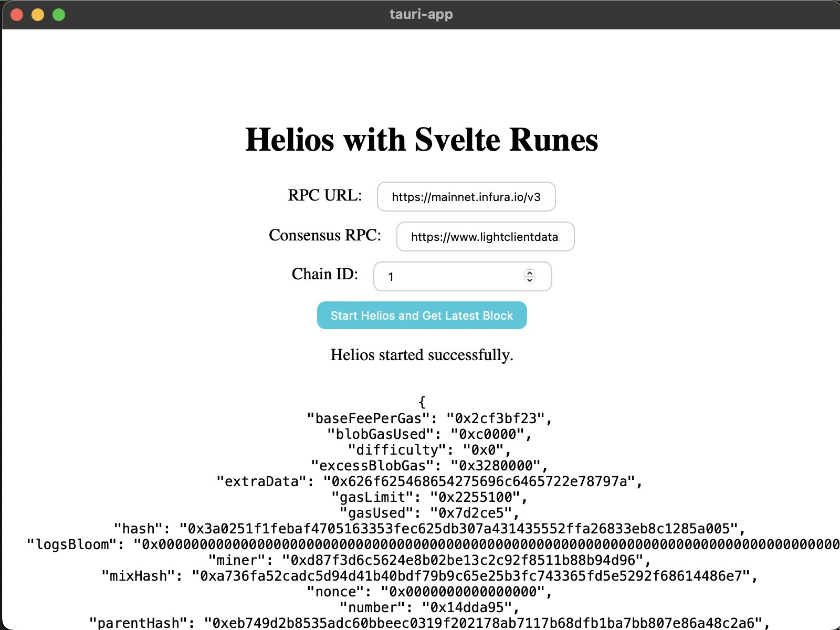Click the tauri-app window title
This screenshot has height=630, width=840.
pos(421,14)
